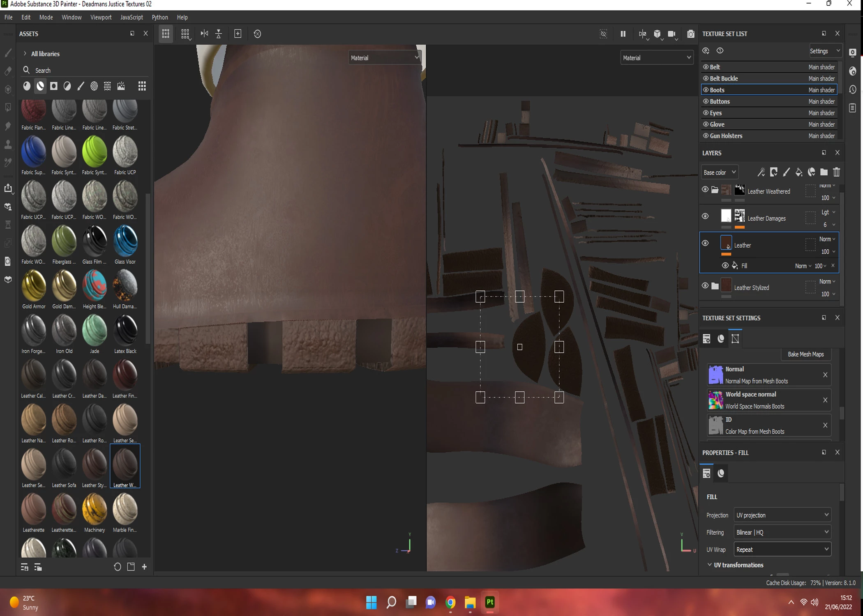Click the Leather layer color swatch thumbnail
The height and width of the screenshot is (616, 863).
pyautogui.click(x=726, y=243)
